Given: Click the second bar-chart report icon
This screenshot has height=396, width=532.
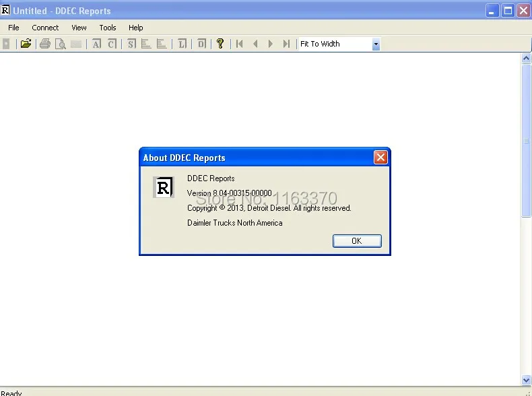Looking at the screenshot, I should [x=162, y=44].
